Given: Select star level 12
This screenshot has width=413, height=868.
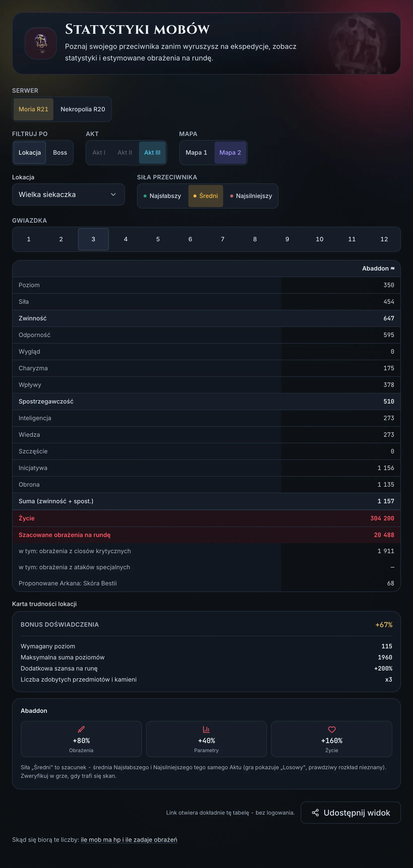Looking at the screenshot, I should point(384,239).
